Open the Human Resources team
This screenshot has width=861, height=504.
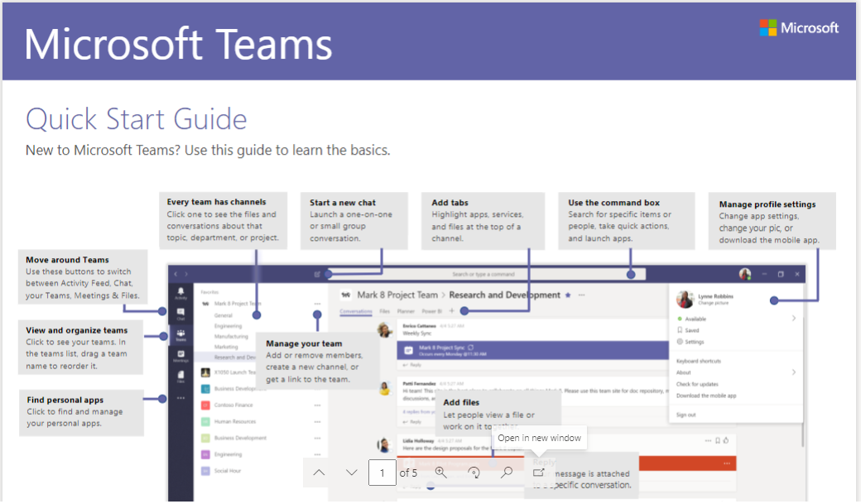234,421
